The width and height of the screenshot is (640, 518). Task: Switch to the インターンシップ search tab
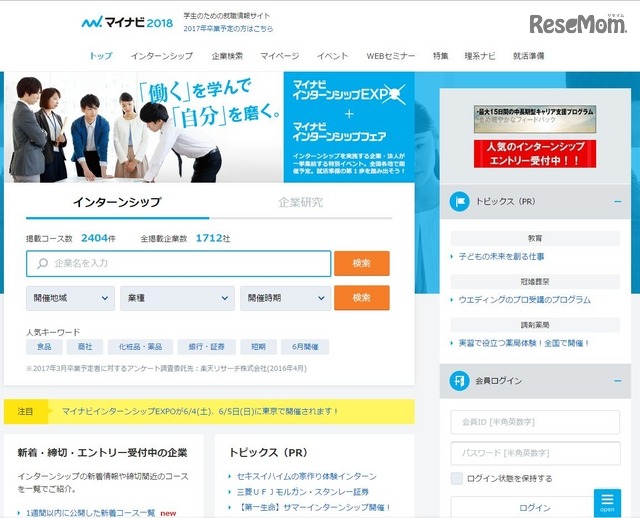(117, 202)
